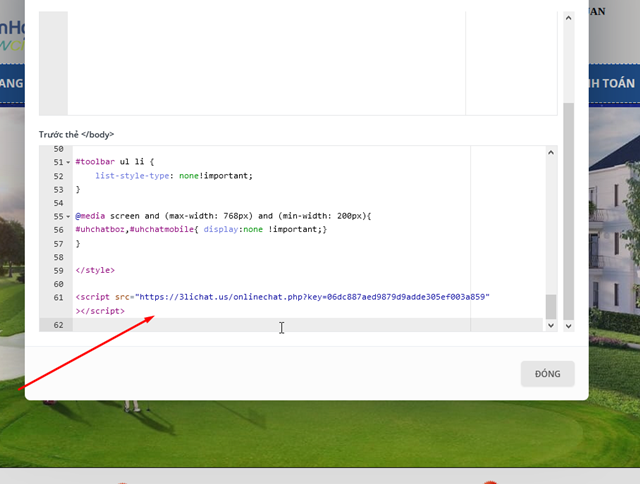Click inside the upper empty code editor area
This screenshot has height=484, width=640.
click(266, 63)
